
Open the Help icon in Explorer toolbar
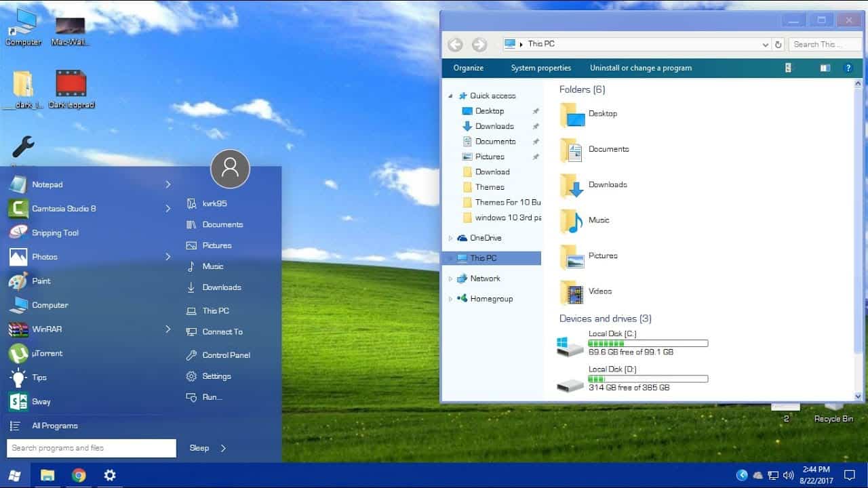click(848, 68)
